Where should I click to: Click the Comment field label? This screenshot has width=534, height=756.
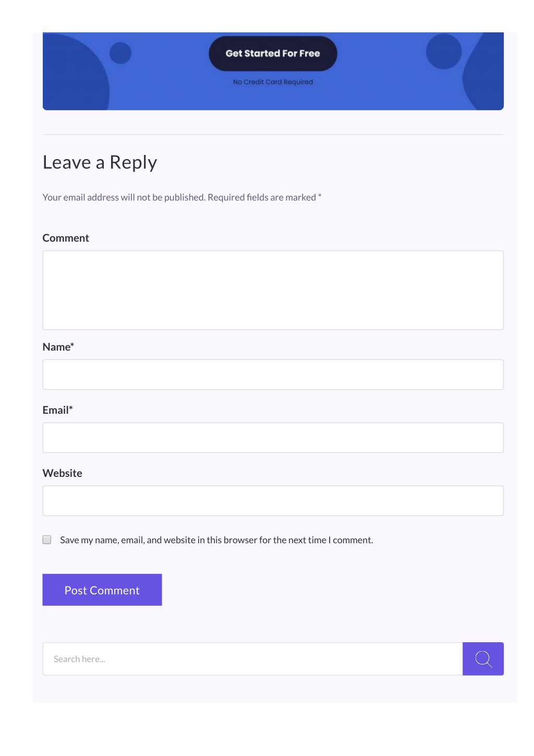click(66, 238)
